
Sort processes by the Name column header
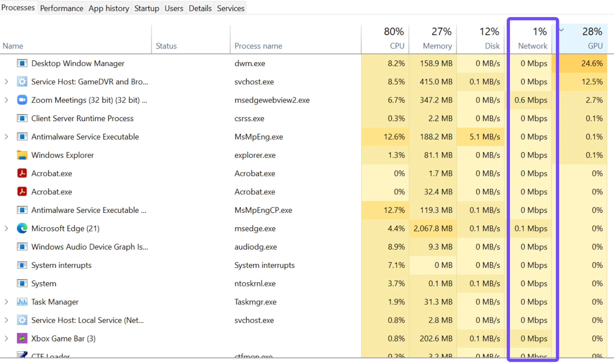pos(76,39)
